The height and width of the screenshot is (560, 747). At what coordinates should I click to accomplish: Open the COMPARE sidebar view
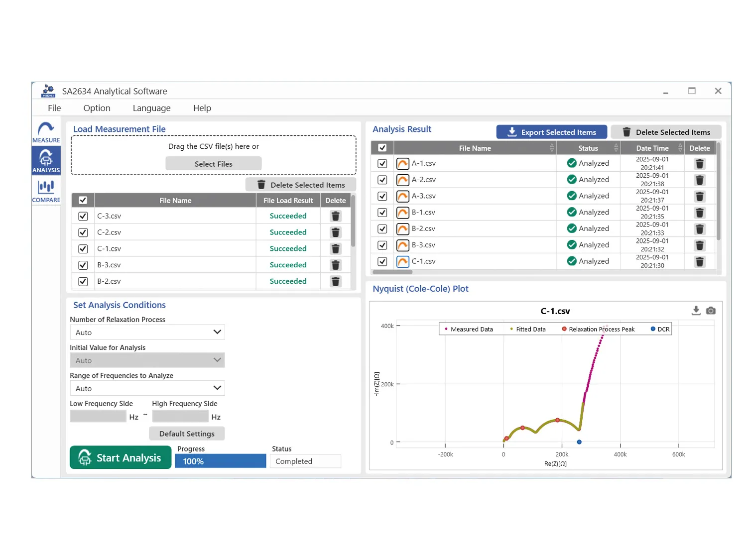(46, 191)
